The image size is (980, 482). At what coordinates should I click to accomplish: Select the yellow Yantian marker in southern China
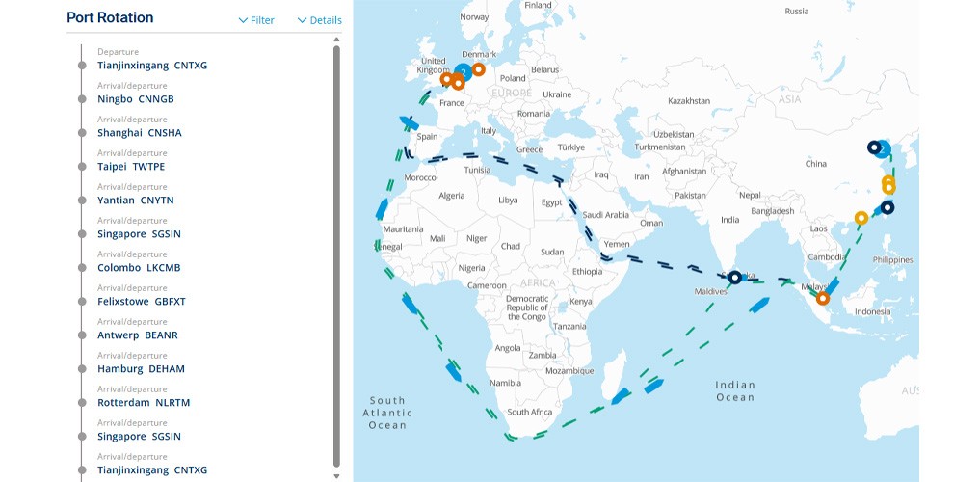point(861,218)
